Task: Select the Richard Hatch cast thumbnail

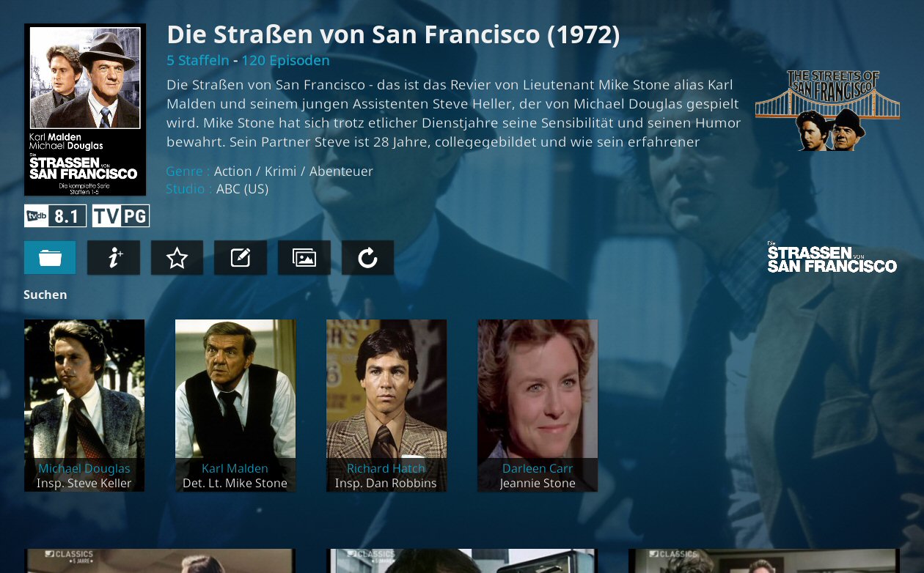Action: click(386, 405)
